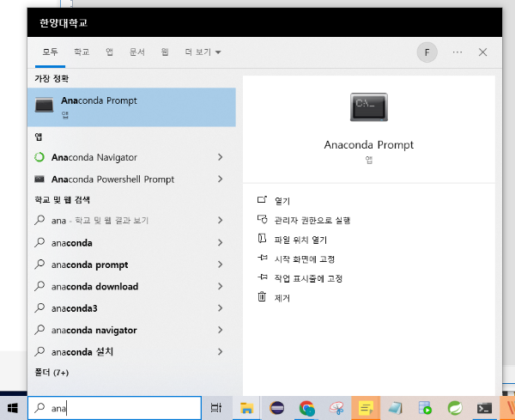Open File Explorer from taskbar
515x420 pixels.
click(246, 408)
